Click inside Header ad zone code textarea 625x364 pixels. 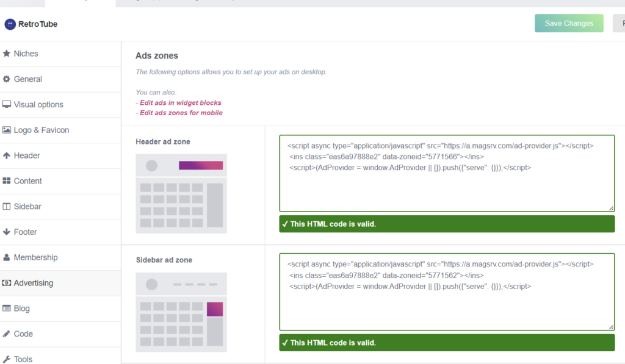[447, 173]
